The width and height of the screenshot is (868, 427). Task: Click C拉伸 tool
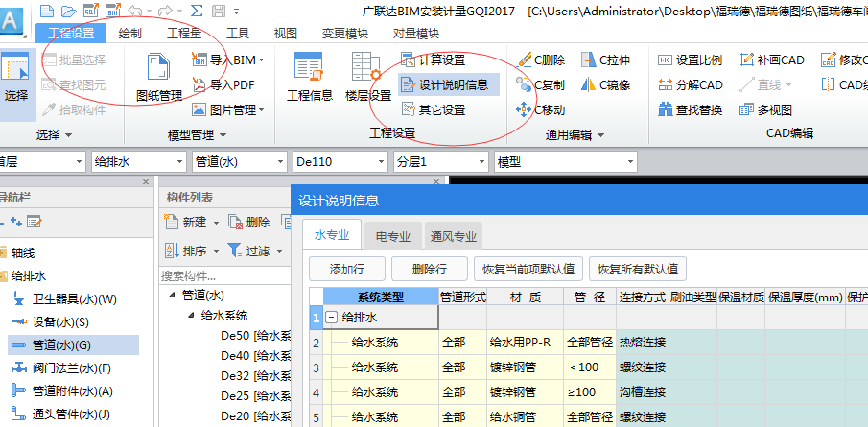coord(605,59)
